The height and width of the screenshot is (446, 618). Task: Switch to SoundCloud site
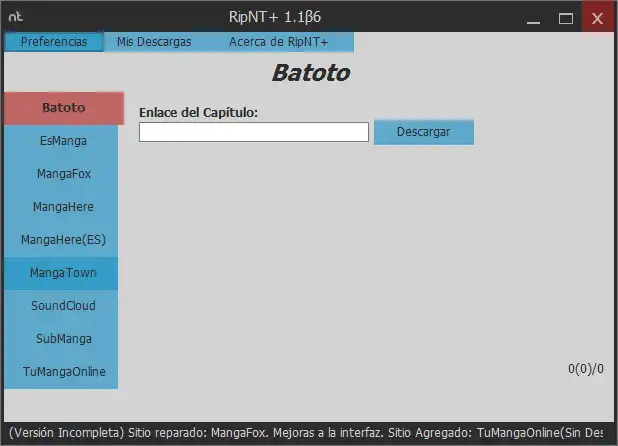click(61, 306)
